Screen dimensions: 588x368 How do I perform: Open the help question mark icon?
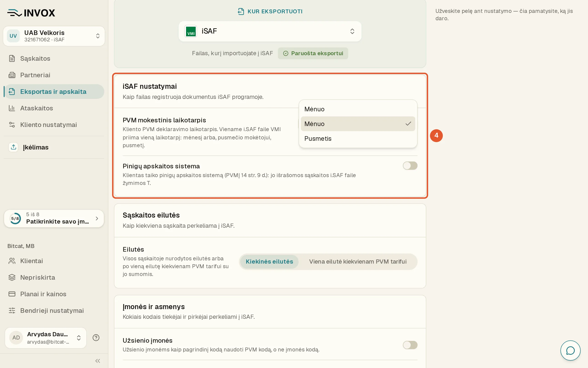96,338
